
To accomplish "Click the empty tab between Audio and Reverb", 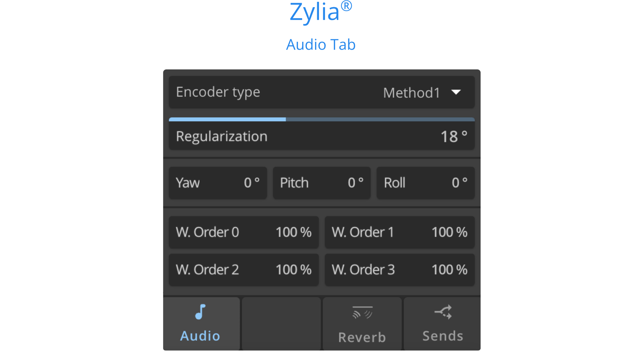I will pos(281,323).
